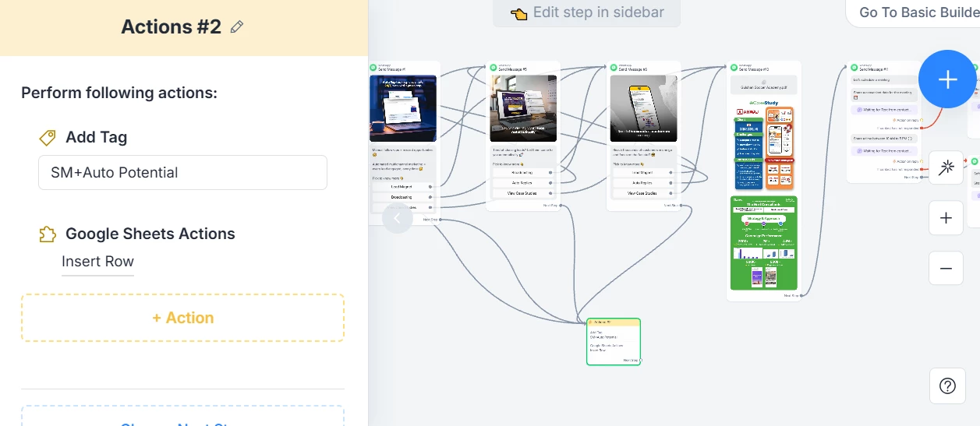
Task: Click View Case Studies in phone image node
Action: point(642,193)
